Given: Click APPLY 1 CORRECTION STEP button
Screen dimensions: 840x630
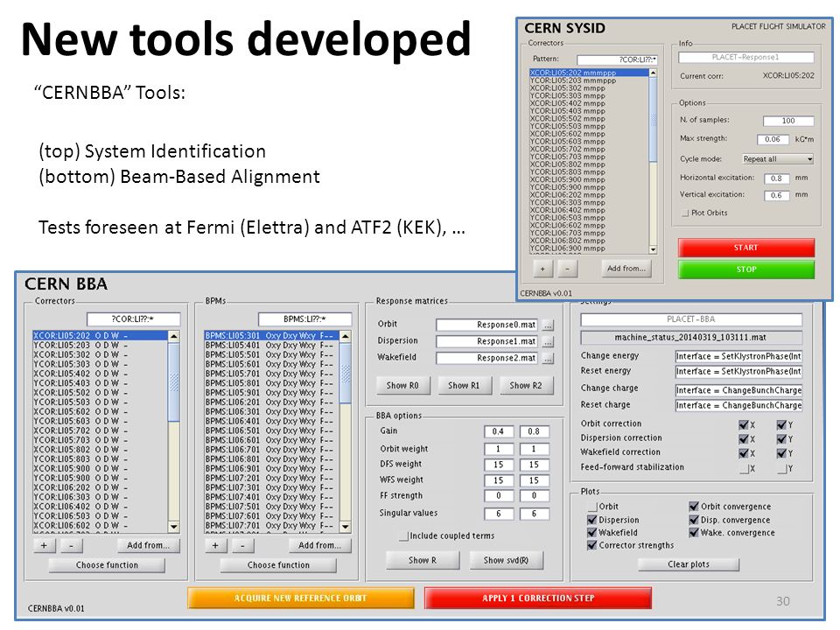Looking at the screenshot, I should click(x=538, y=598).
